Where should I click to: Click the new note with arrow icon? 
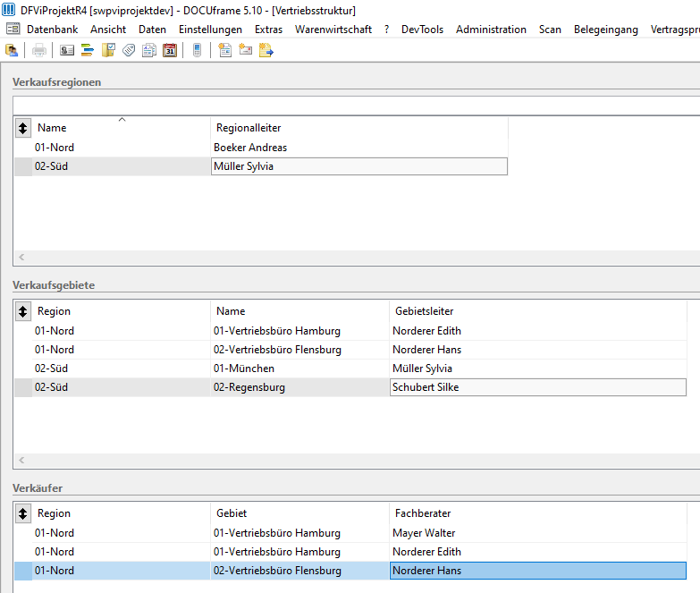[x=266, y=50]
